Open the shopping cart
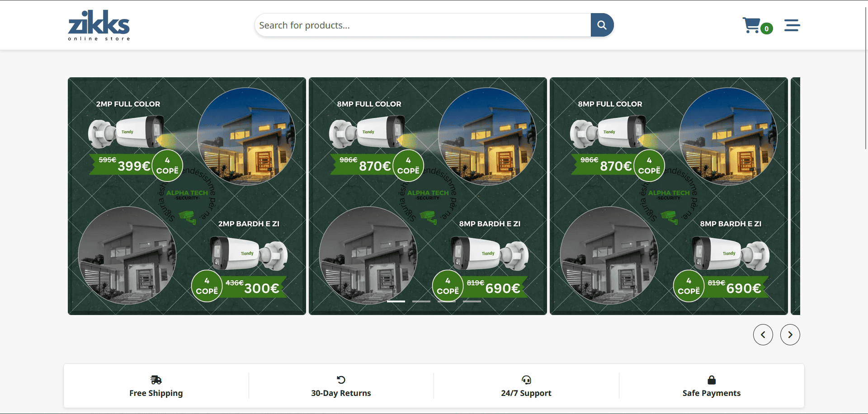This screenshot has width=868, height=414. (751, 25)
